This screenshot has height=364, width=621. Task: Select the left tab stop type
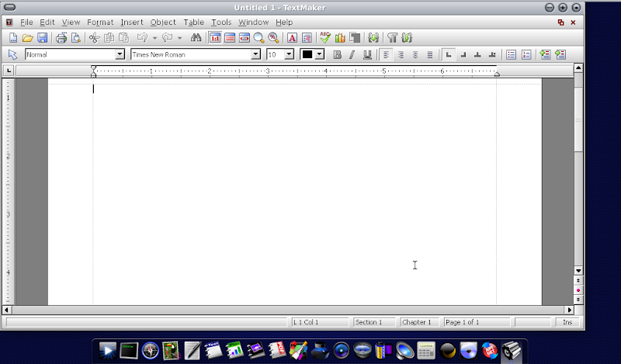tap(449, 54)
